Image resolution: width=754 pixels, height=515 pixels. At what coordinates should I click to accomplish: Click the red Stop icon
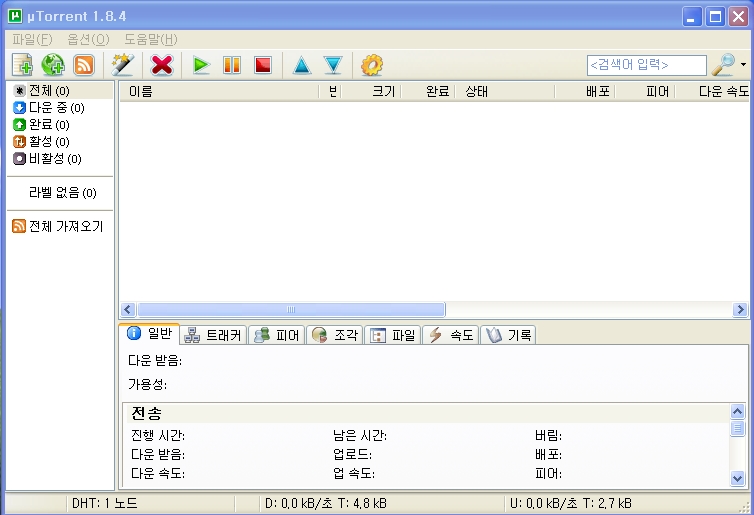click(263, 65)
